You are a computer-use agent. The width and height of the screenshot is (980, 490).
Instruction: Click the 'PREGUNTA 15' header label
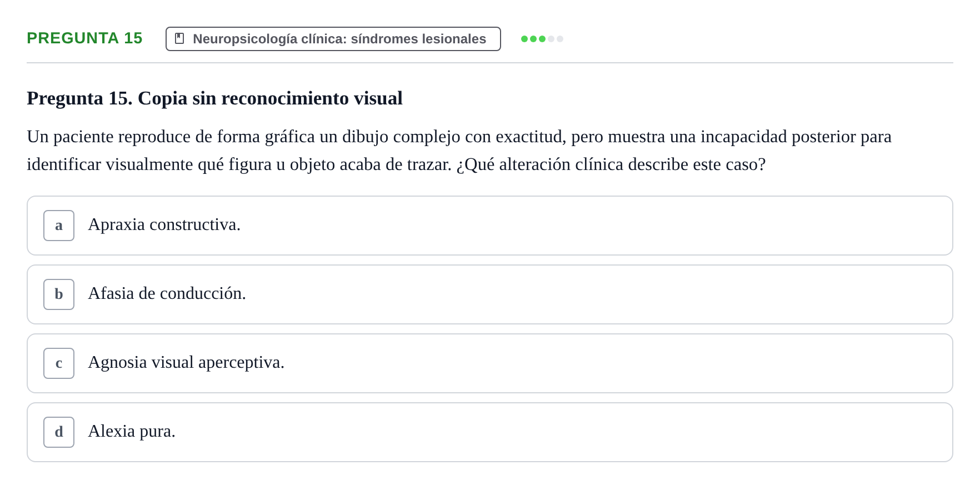[x=84, y=38]
